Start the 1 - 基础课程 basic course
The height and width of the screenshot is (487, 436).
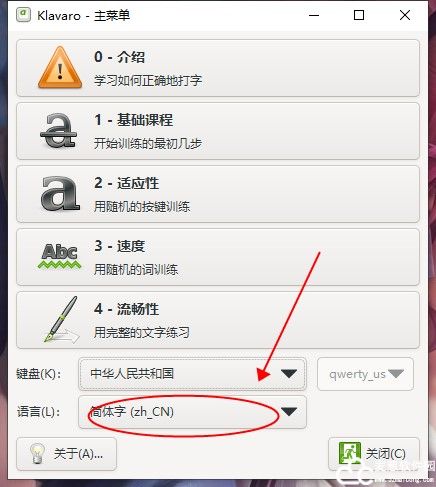coord(218,131)
